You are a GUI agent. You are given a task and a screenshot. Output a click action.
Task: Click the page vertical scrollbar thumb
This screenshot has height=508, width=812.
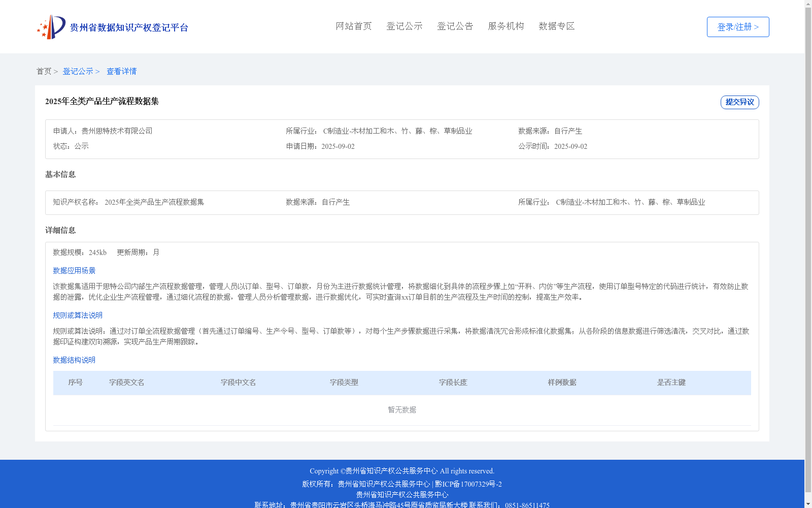click(808, 249)
